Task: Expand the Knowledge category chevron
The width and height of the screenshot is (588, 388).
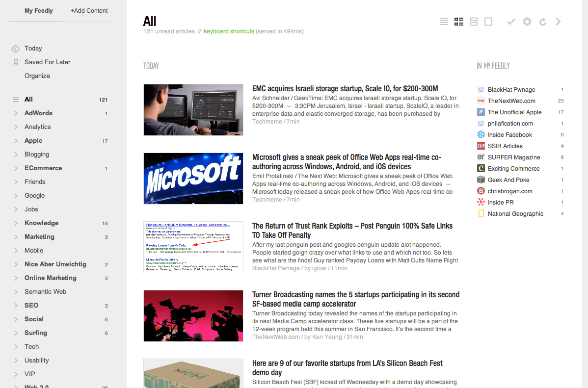Action: 16,223
